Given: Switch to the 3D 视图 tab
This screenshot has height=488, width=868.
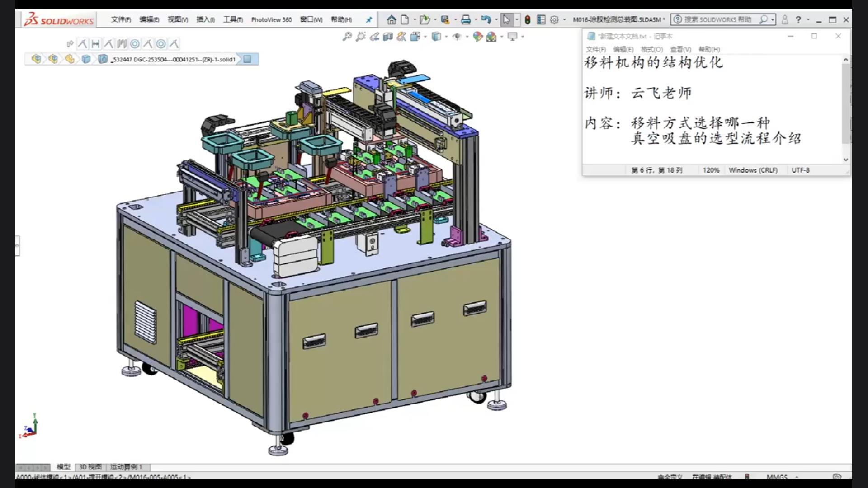Looking at the screenshot, I should [x=90, y=467].
